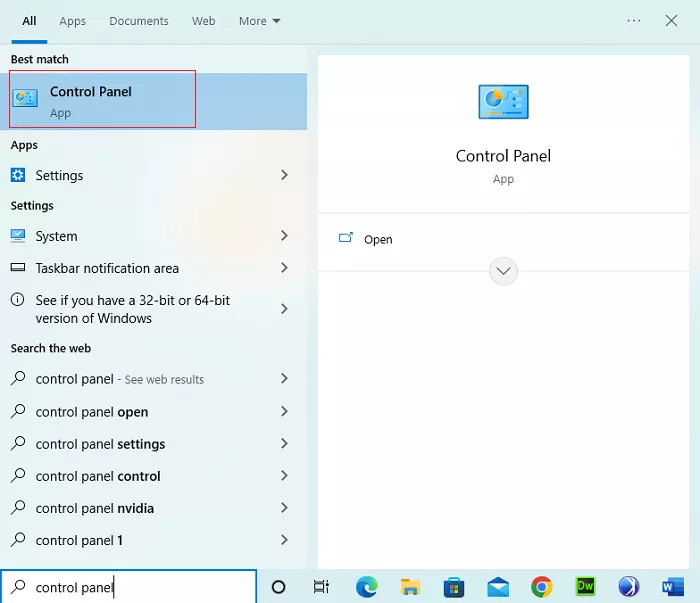Select 'See if you have a 32-bit or 64-bit' result
This screenshot has height=603, width=700.
pos(153,309)
